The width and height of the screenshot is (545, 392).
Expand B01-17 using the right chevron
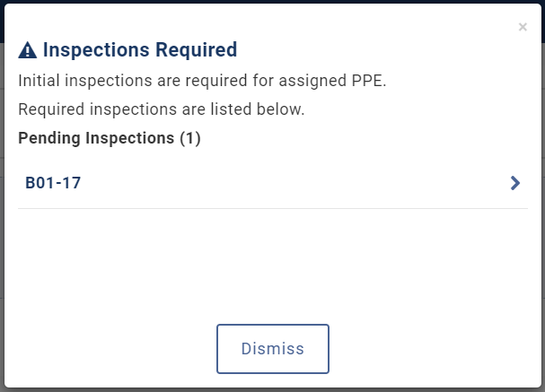[515, 183]
